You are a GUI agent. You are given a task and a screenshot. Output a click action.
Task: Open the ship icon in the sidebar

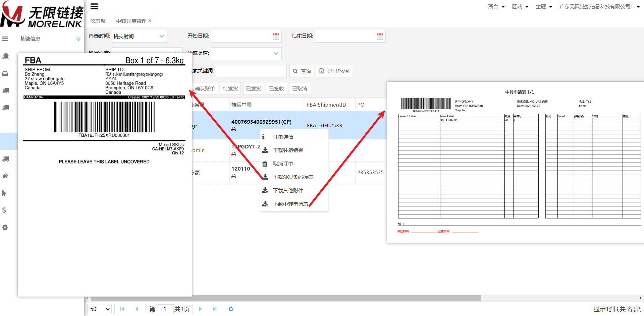pos(5,56)
